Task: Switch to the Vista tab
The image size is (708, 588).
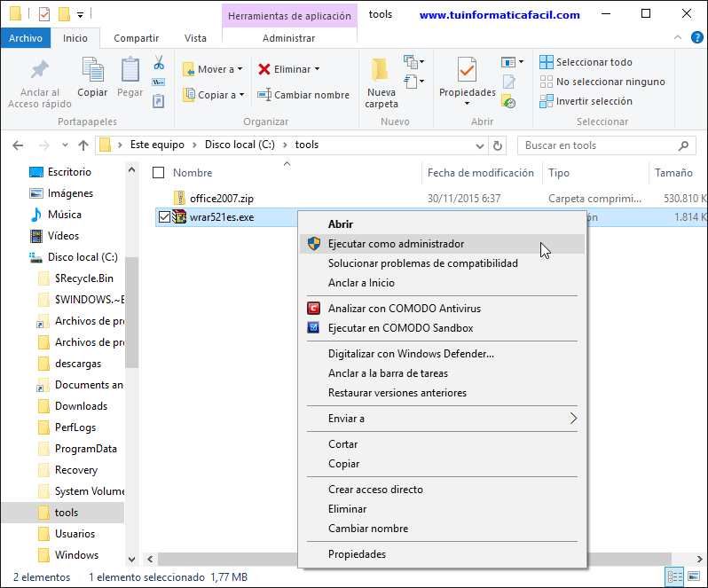Action: pos(195,38)
